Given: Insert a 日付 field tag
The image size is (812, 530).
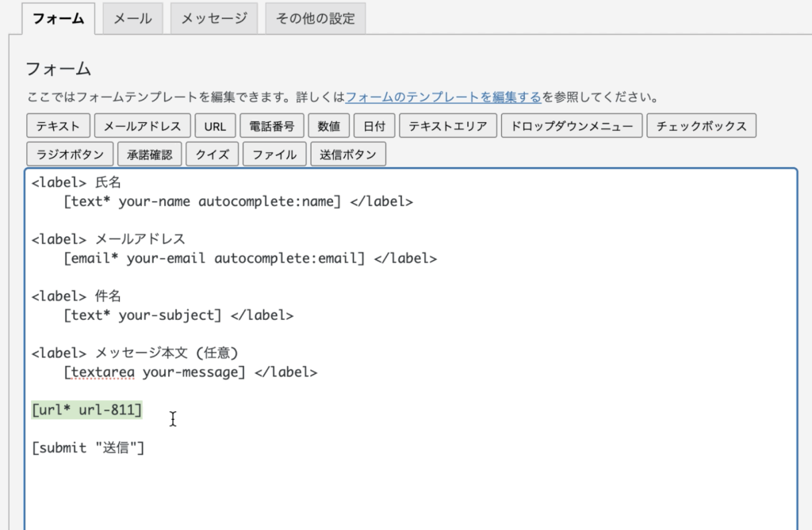Looking at the screenshot, I should coord(374,126).
